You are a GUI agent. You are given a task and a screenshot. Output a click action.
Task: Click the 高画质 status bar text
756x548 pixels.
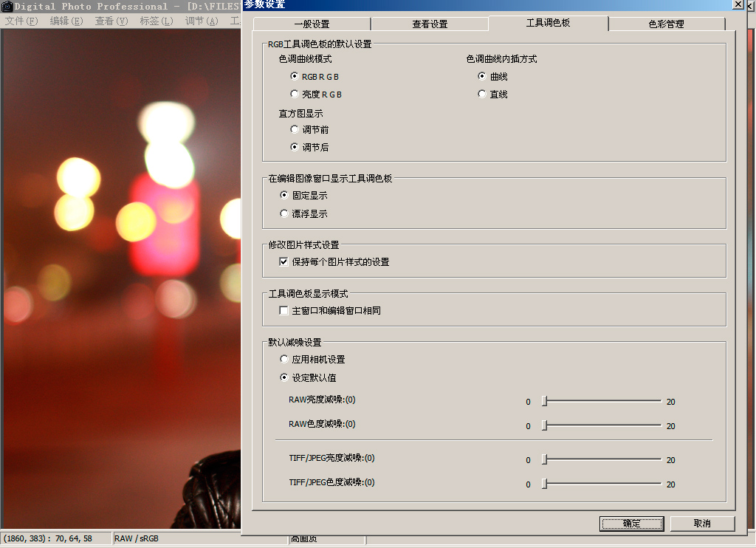(303, 539)
